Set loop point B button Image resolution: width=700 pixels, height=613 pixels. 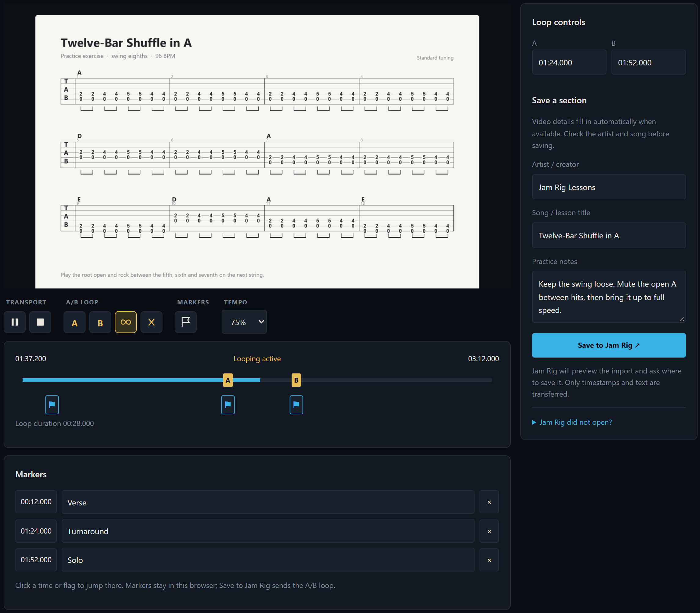[100, 322]
